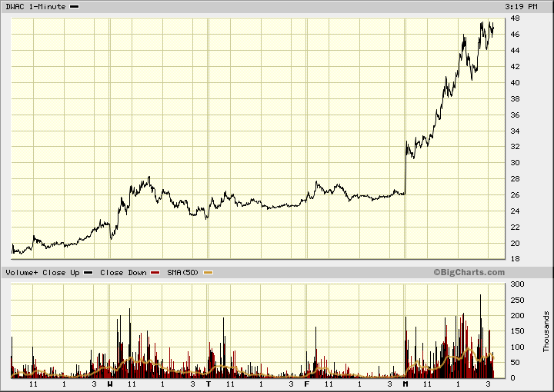Click the 50 volume axis label
Image resolution: width=554 pixels, height=392 pixels.
click(x=515, y=363)
